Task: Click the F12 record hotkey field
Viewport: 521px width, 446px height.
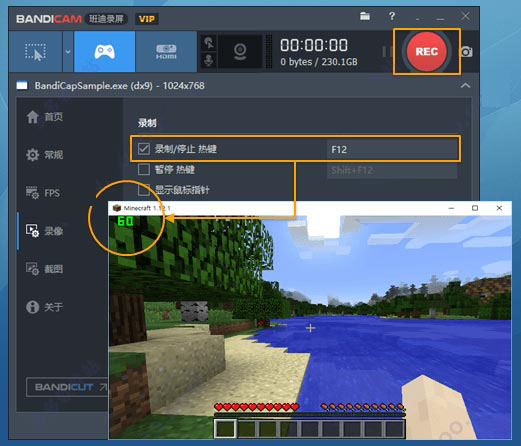Action: (392, 149)
